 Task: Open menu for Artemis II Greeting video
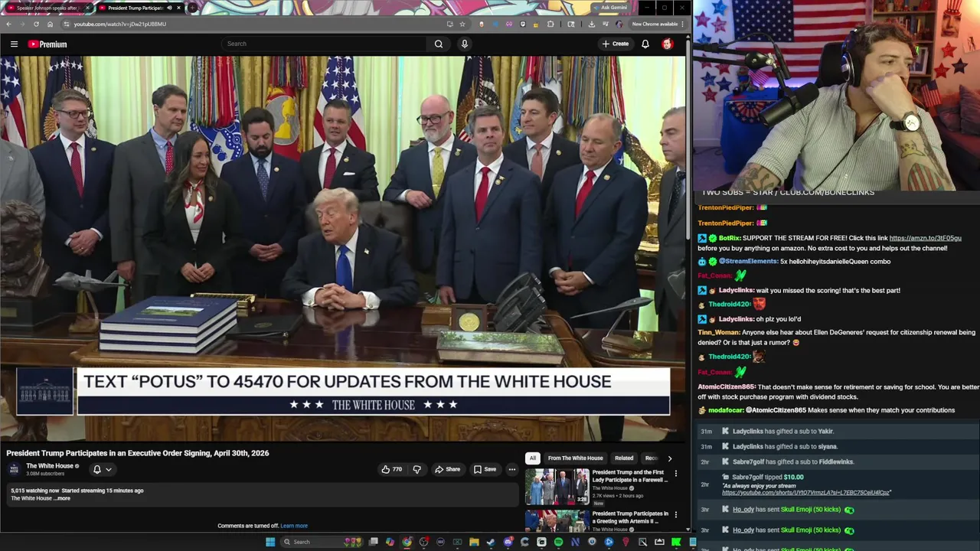point(675,515)
